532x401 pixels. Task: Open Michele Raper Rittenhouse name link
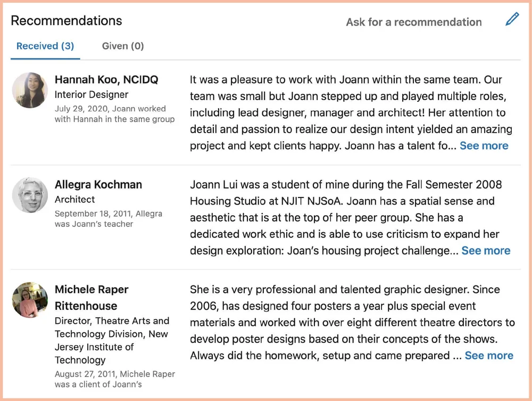92,298
